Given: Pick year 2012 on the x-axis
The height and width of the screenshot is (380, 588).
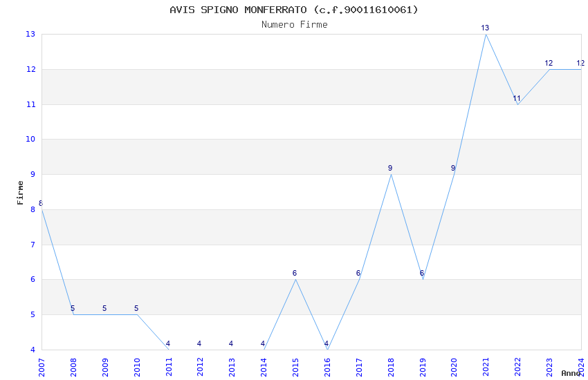Looking at the screenshot, I should click(200, 368).
